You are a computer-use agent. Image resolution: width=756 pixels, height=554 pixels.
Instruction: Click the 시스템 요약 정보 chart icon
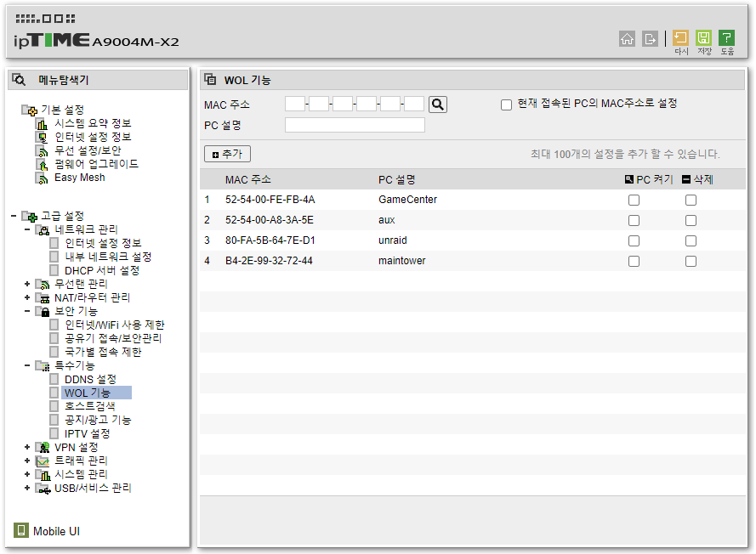[42, 124]
